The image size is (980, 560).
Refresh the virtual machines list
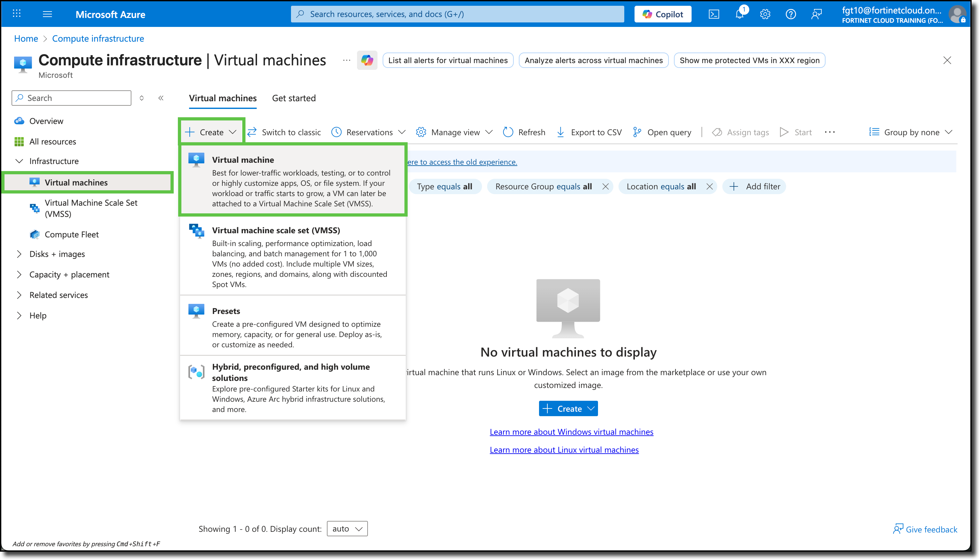524,132
